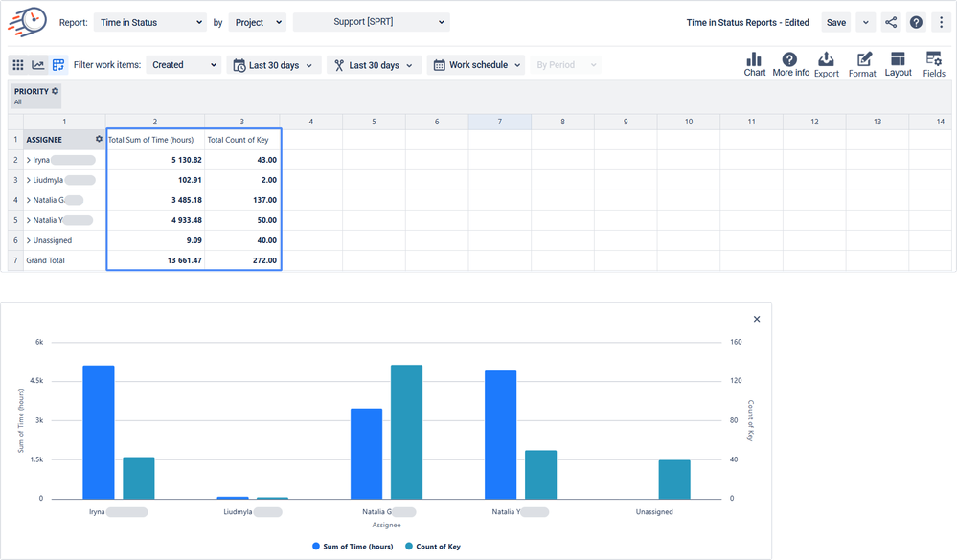Screen dimensions: 957x560
Task: Open the Project dropdown
Action: pyautogui.click(x=257, y=21)
